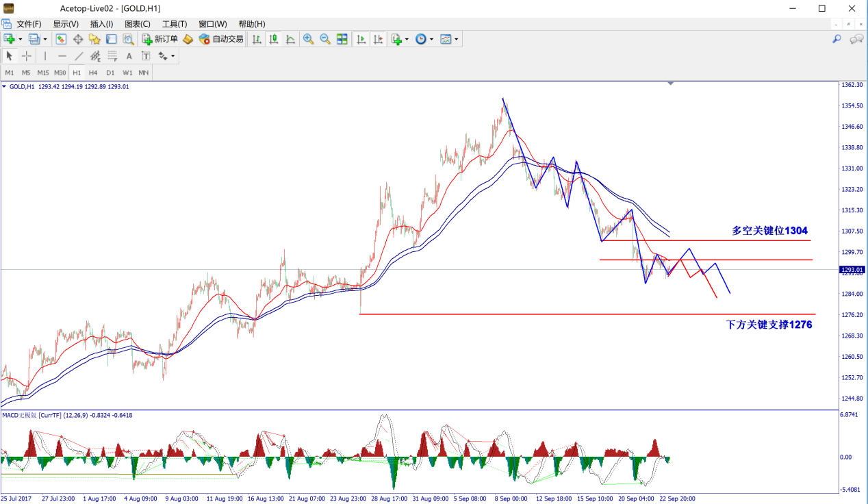Open the Strategy Tester icon
This screenshot has height=504, width=868.
(x=128, y=39)
